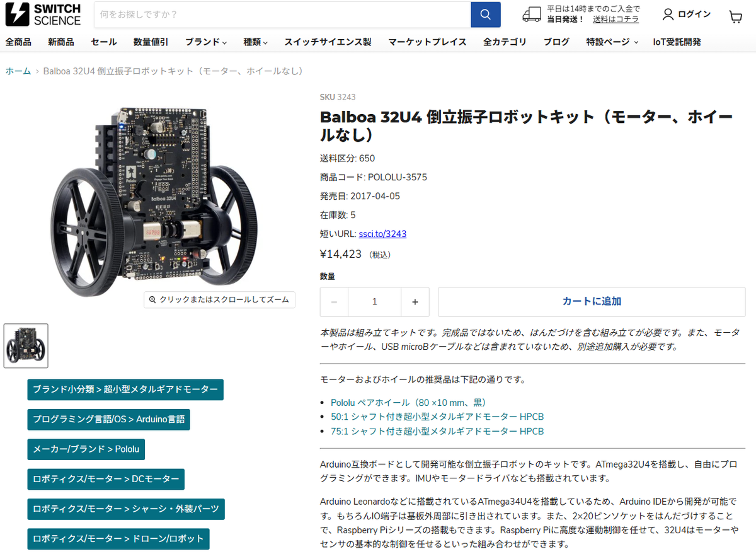Expand the 特設ページ menu dropdown
The width and height of the screenshot is (756, 554).
click(x=612, y=42)
